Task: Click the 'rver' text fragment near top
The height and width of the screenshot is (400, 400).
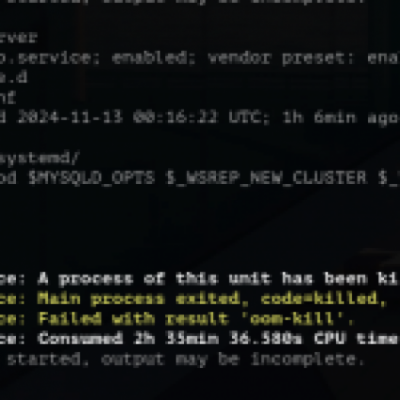Action: [x=18, y=38]
